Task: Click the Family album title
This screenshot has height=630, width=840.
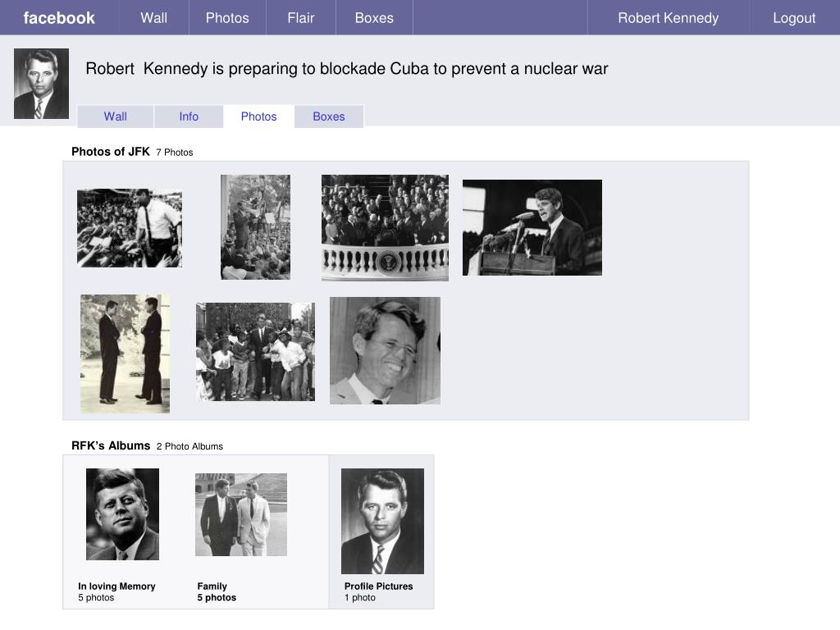Action: 212,586
